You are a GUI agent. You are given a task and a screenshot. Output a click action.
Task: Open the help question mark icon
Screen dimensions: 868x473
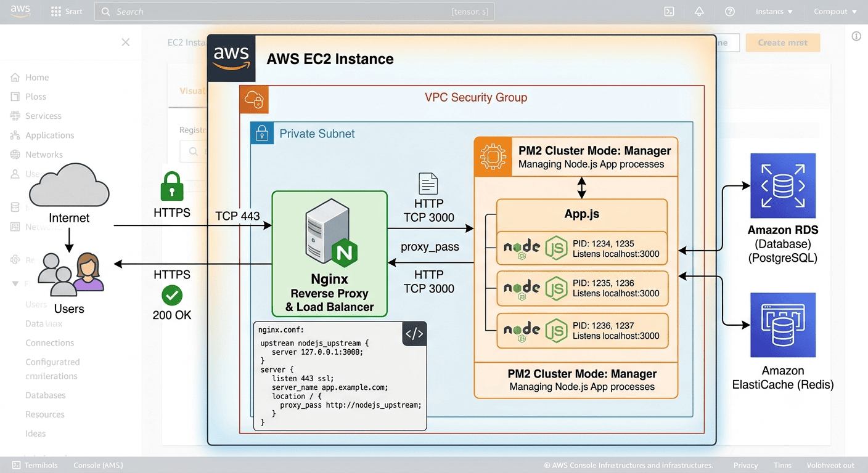[730, 12]
